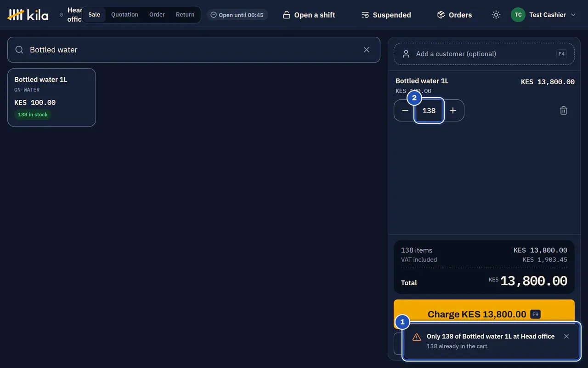Click the VAT amount KES 1,903.45
This screenshot has height=368, width=588.
pos(545,259)
